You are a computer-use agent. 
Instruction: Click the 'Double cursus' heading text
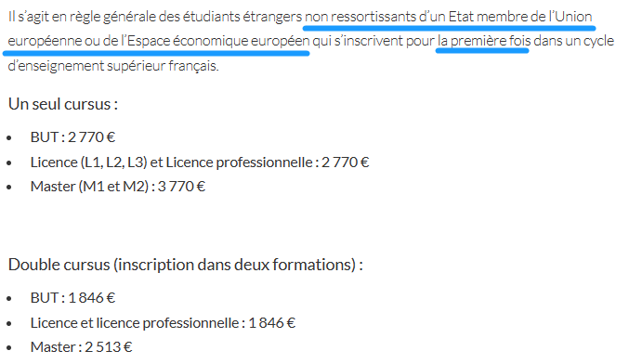point(59,265)
